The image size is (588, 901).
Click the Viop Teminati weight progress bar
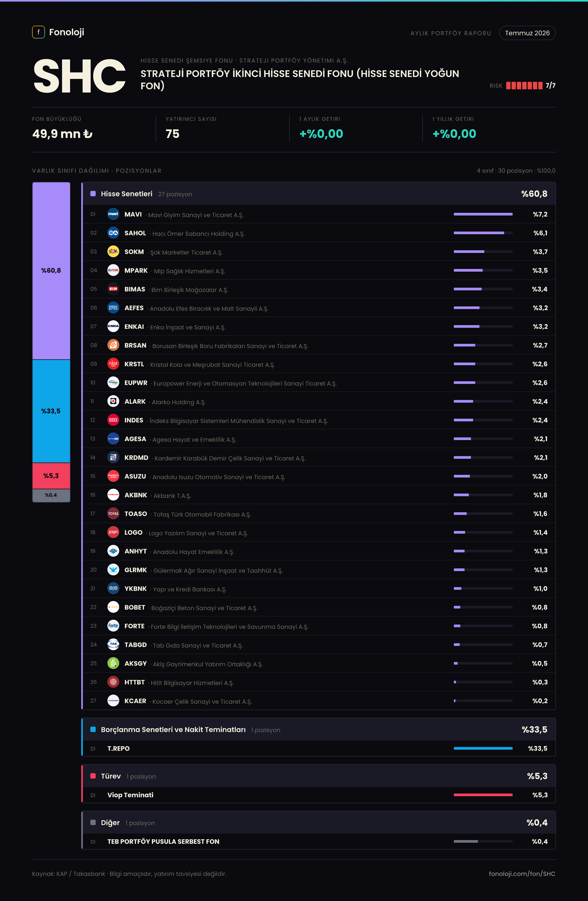click(483, 795)
